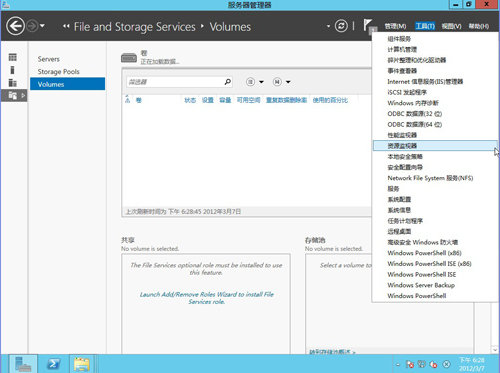
Task: Sort by the 状态 column header
Action: 190,100
